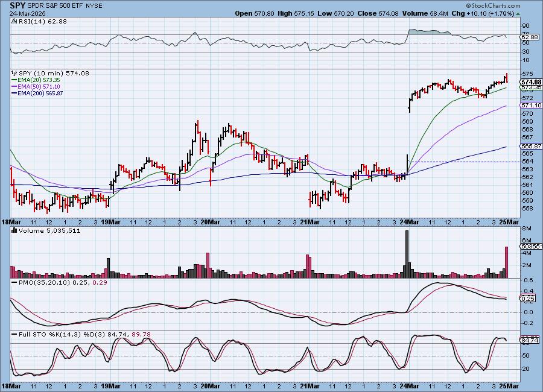Viewport: 543px width, 392px height.
Task: Click the -0.2 label on PMO axis
Action: tap(528, 323)
